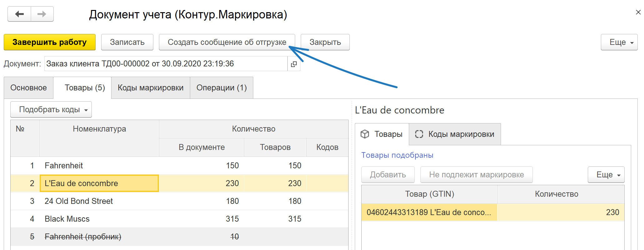The image size is (644, 250).
Task: Open the linked document via the open icon
Action: 294,64
